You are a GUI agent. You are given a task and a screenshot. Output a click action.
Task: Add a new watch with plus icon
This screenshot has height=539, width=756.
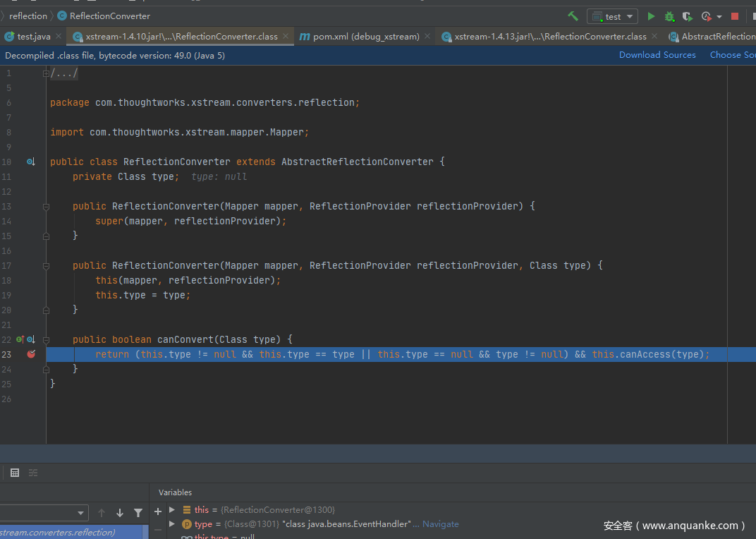point(158,511)
